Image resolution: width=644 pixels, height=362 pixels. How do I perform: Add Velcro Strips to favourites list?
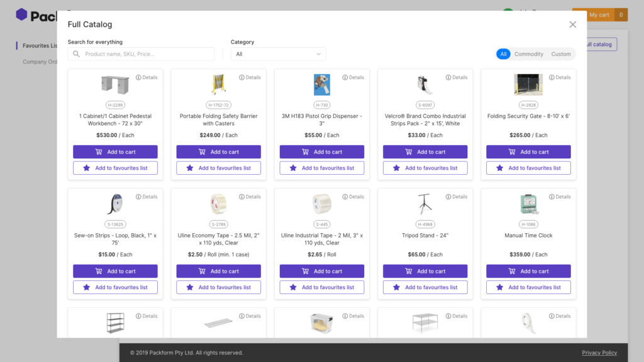point(425,168)
